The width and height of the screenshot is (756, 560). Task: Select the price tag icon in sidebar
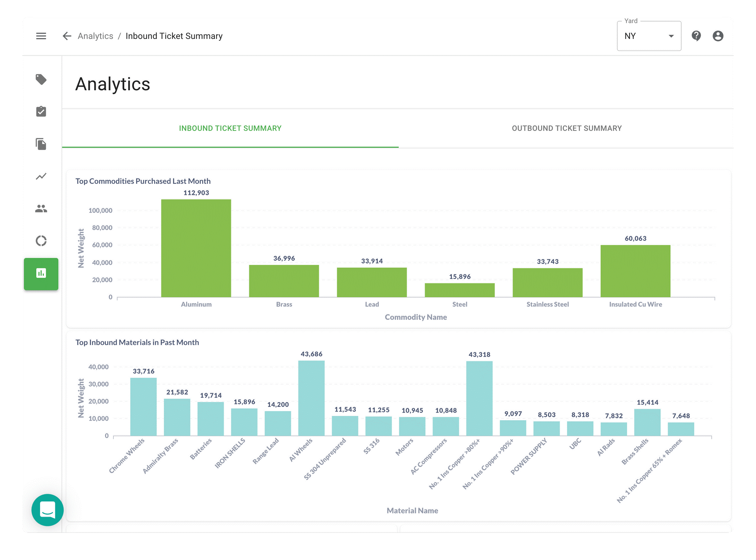[x=41, y=80]
